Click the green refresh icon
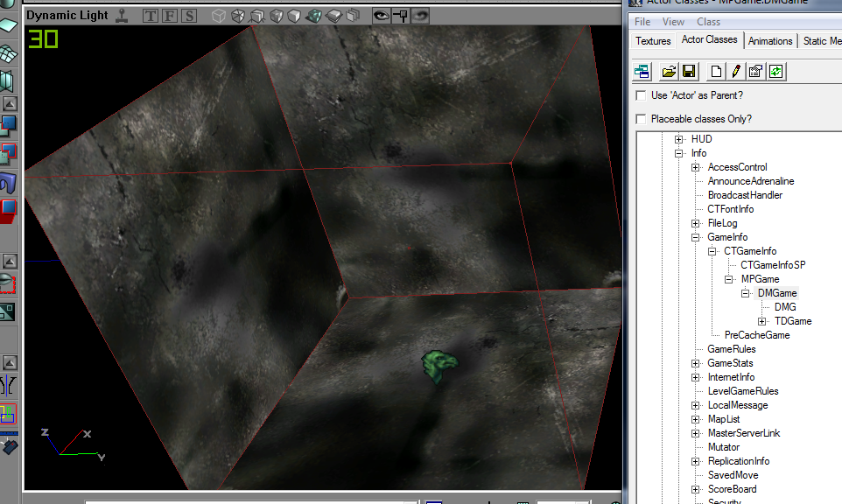 pos(775,71)
